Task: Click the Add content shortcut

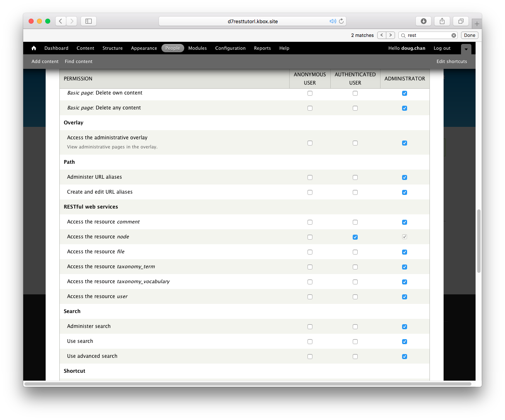Action: click(x=45, y=61)
